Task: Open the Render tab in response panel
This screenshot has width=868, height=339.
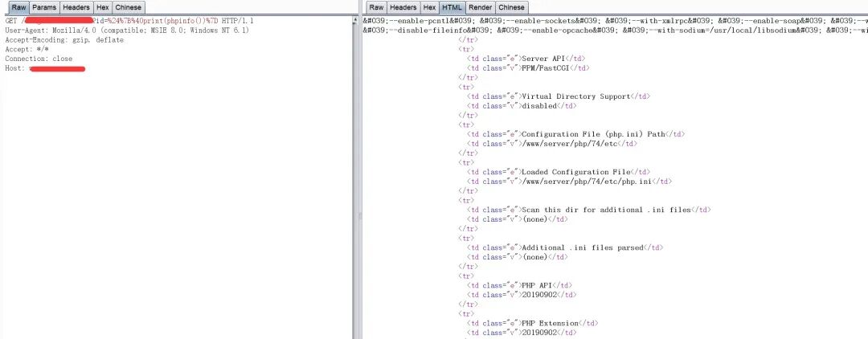Action: tap(480, 7)
